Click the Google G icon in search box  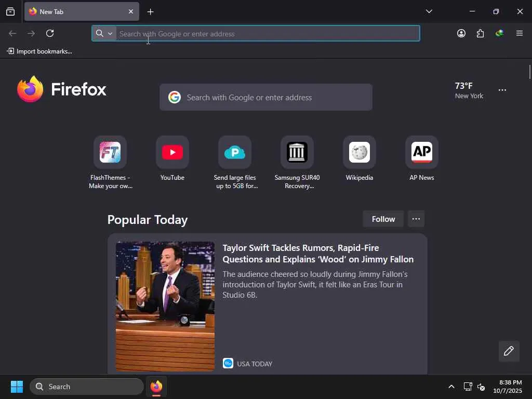click(175, 97)
